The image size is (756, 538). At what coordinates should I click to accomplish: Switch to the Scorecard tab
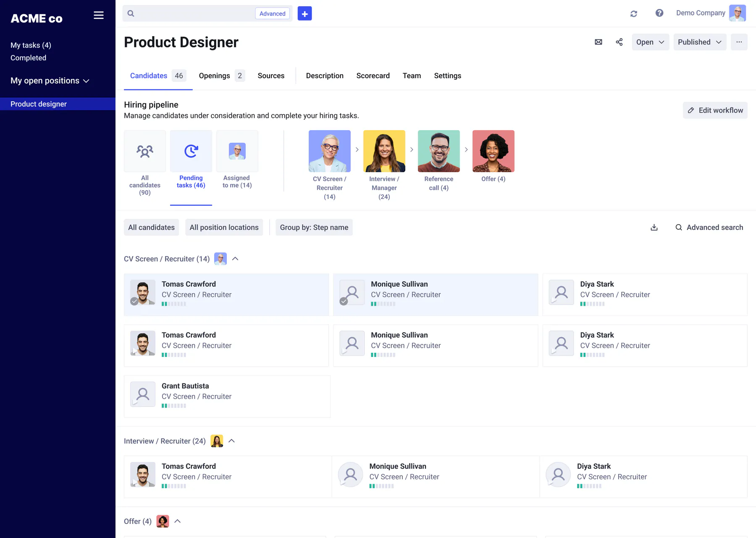(373, 76)
